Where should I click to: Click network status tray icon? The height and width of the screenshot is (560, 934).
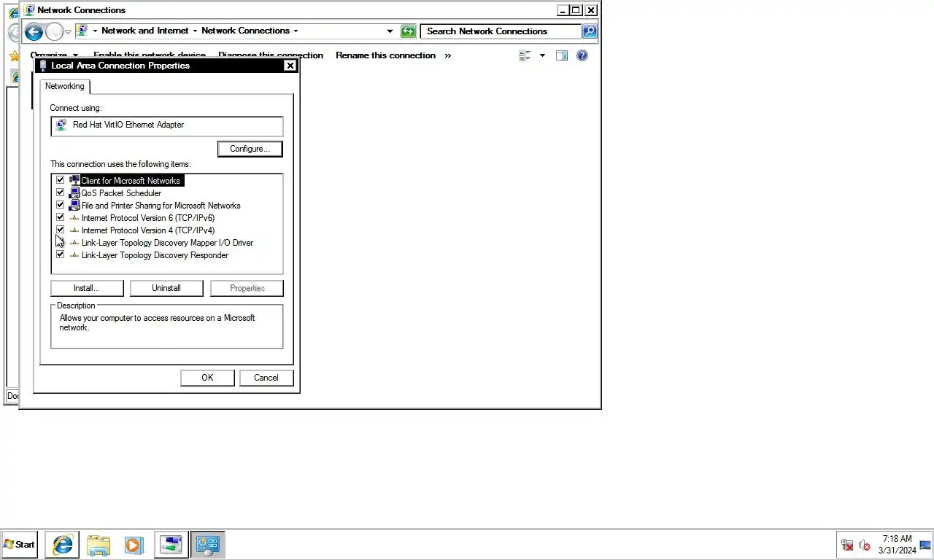pyautogui.click(x=847, y=545)
